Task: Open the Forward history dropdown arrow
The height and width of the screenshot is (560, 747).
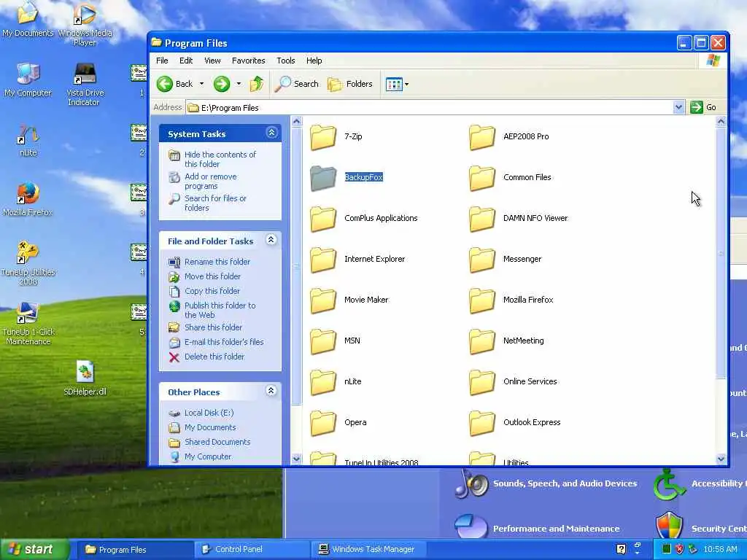Action: click(x=239, y=85)
